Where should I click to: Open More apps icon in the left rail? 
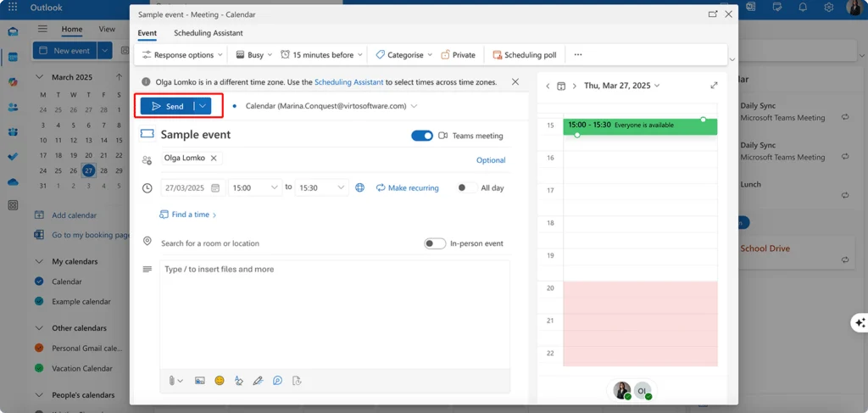[13, 205]
